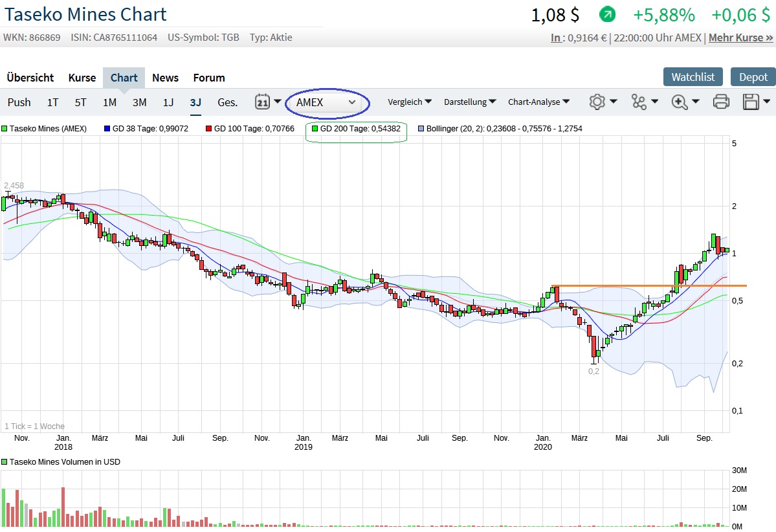The width and height of the screenshot is (776, 532).
Task: Expand the Darstellung dropdown
Action: coord(470,102)
